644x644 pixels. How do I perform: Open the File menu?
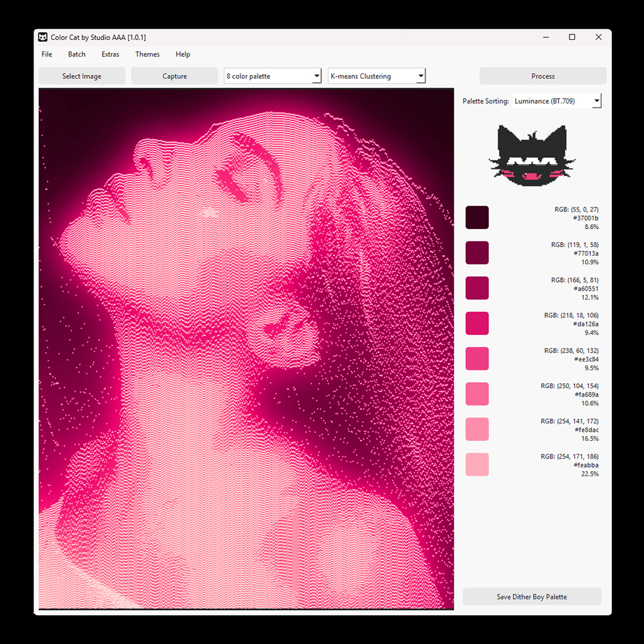(46, 54)
